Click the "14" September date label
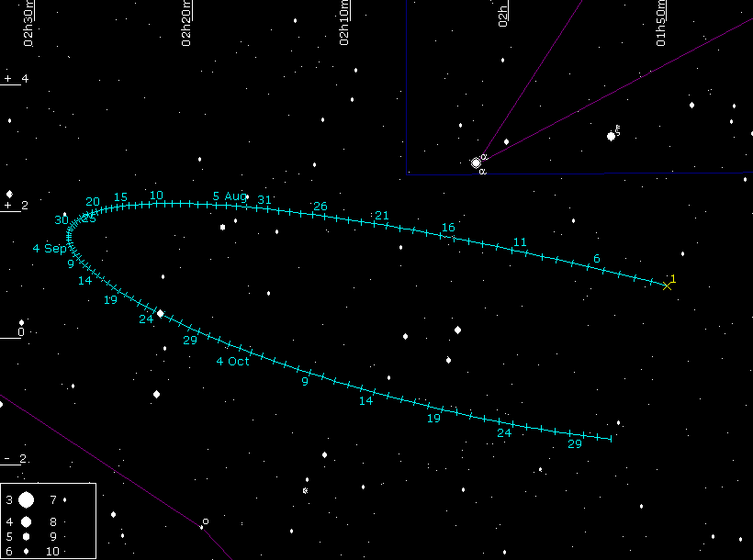 pos(85,281)
